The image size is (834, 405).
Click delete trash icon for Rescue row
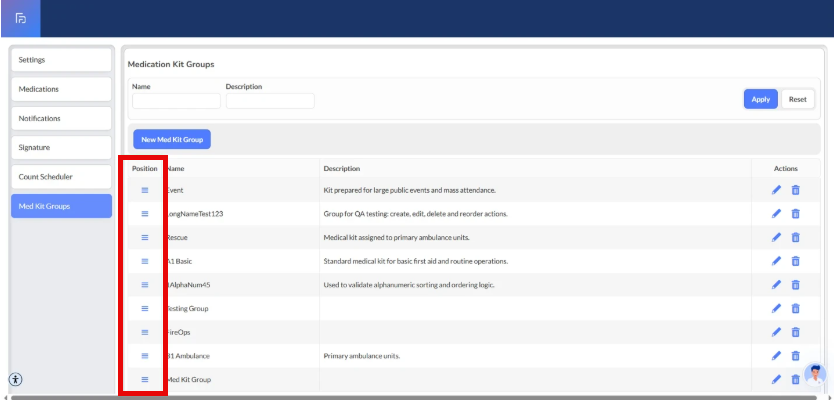tap(796, 237)
